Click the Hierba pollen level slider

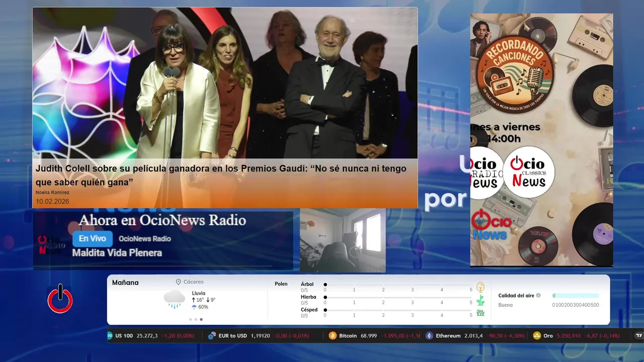[x=398, y=298]
